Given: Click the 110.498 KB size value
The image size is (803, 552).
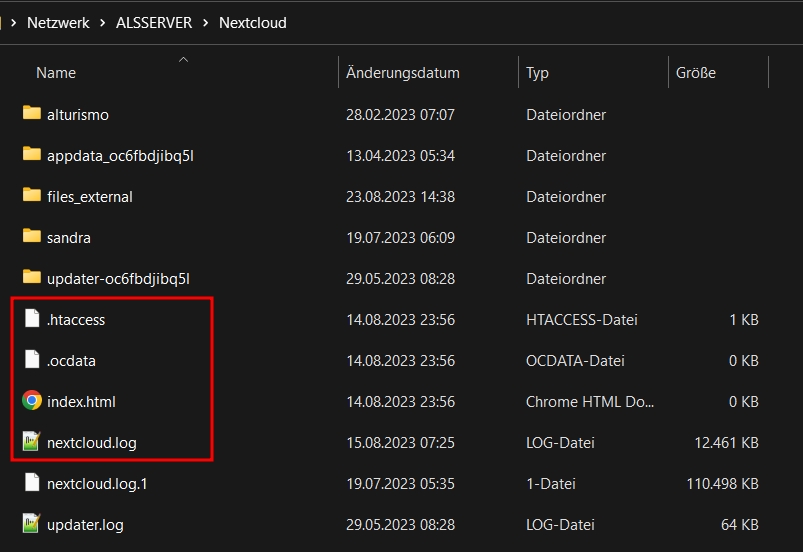Looking at the screenshot, I should coord(723,483).
